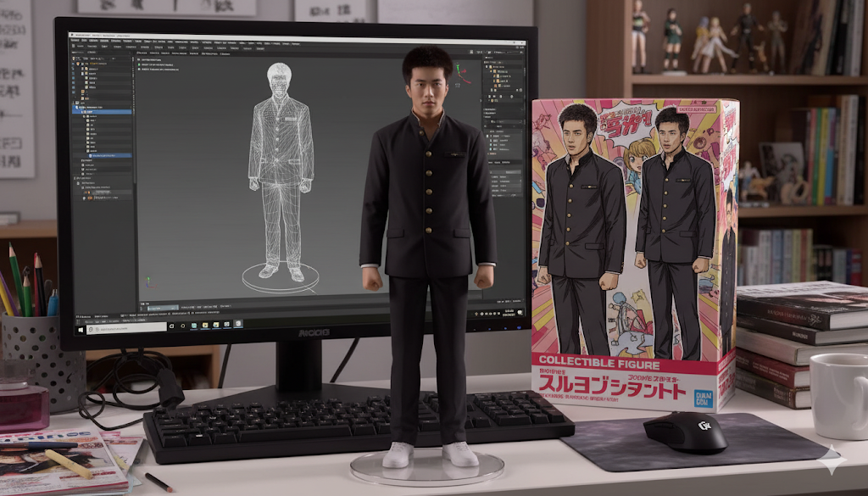Screen dimensions: 868x496
Task: Expand the first section in the properties panel
Action: click(486, 109)
